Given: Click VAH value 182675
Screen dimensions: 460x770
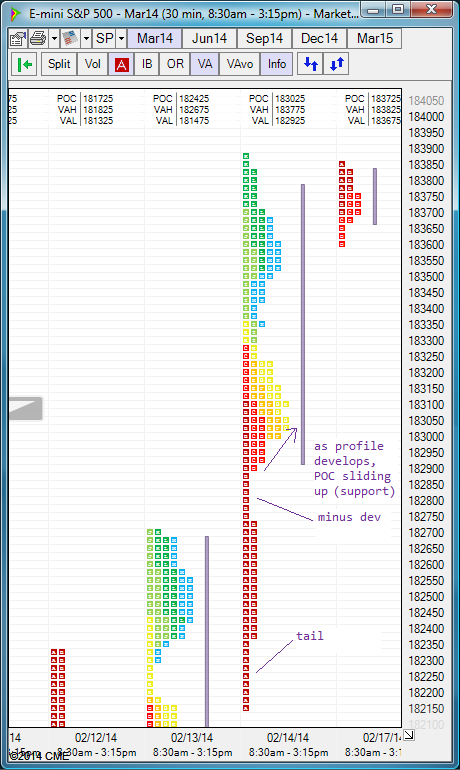Looking at the screenshot, I should [194, 110].
